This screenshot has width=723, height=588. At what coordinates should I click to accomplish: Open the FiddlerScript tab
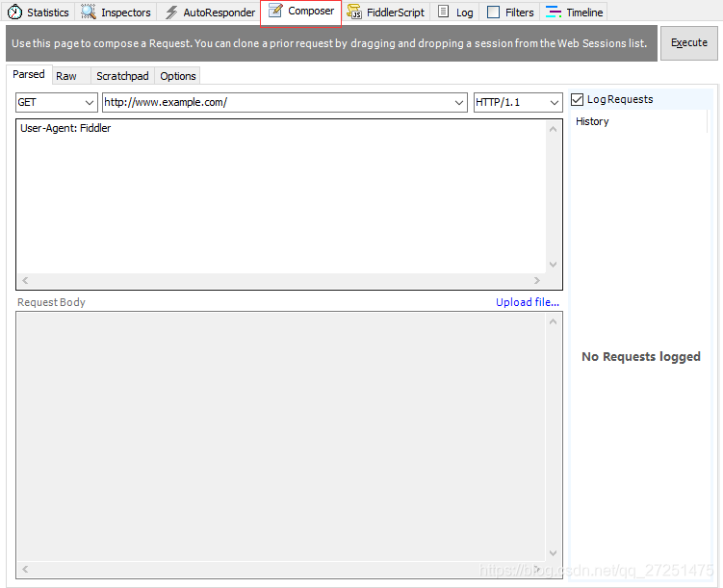(385, 12)
